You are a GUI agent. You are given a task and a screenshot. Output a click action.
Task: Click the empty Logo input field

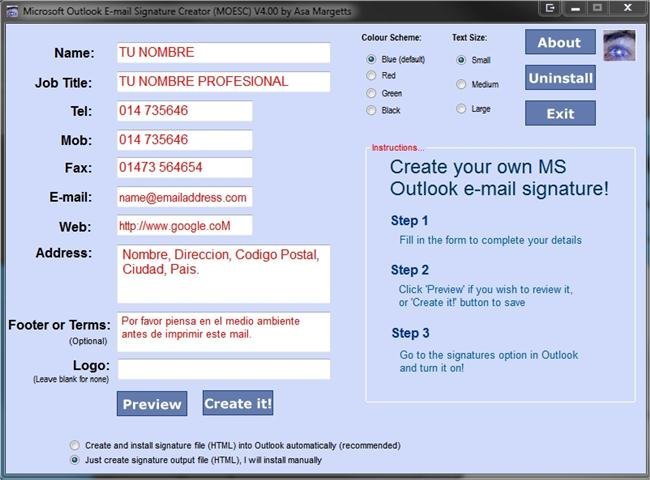pos(223,369)
